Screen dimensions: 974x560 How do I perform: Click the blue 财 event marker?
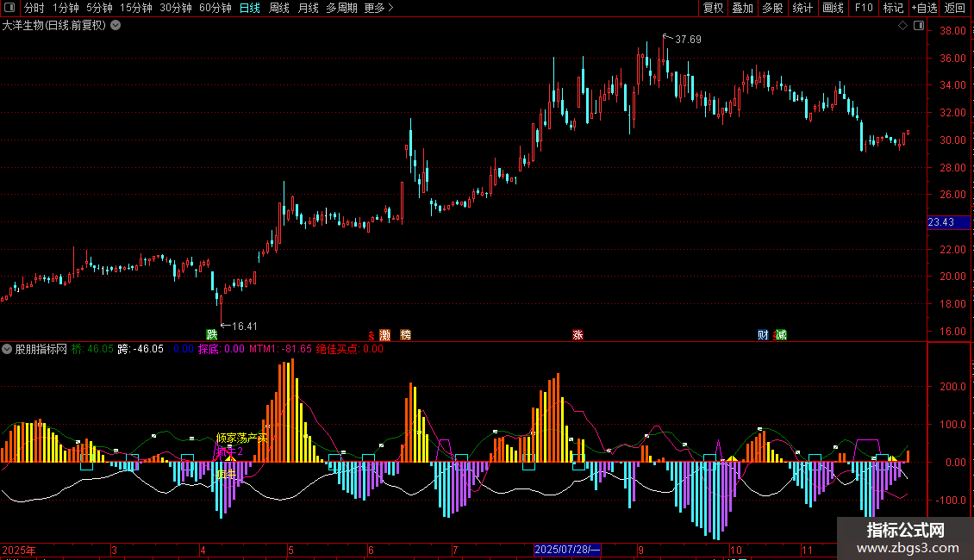(x=763, y=334)
